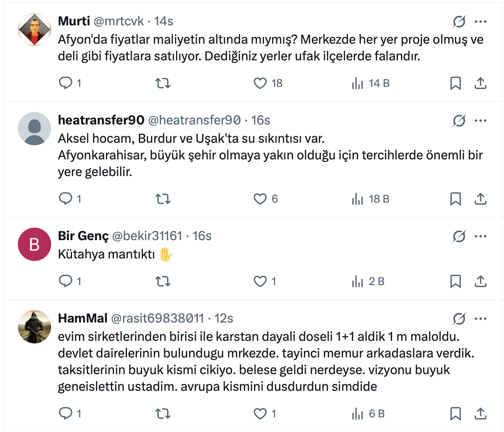Bookmark Bir Genç's tweet

click(x=455, y=281)
